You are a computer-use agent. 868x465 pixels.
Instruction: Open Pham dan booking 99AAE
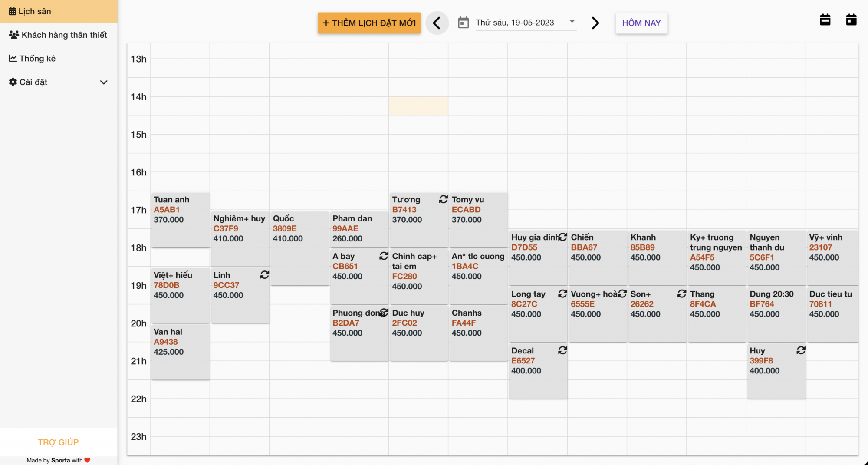359,229
